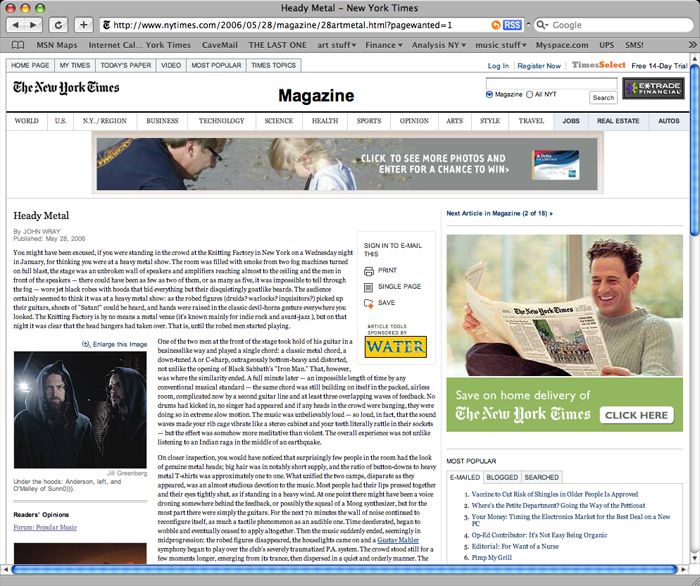
Task: Click the horizontal scrollbar thumb
Action: pyautogui.click(x=345, y=569)
